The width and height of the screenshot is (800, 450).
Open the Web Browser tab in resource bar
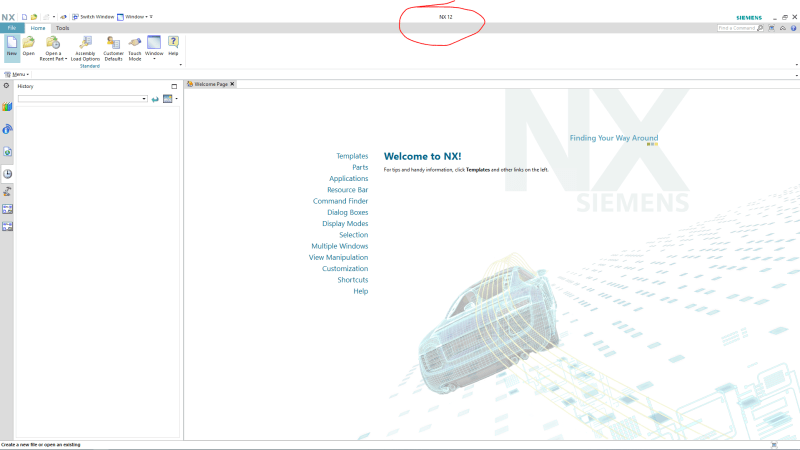7,152
